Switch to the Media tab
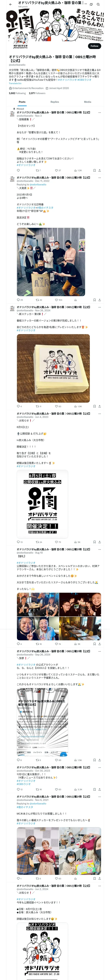Image resolution: width=110 pixels, height=980 pixels. click(x=88, y=102)
